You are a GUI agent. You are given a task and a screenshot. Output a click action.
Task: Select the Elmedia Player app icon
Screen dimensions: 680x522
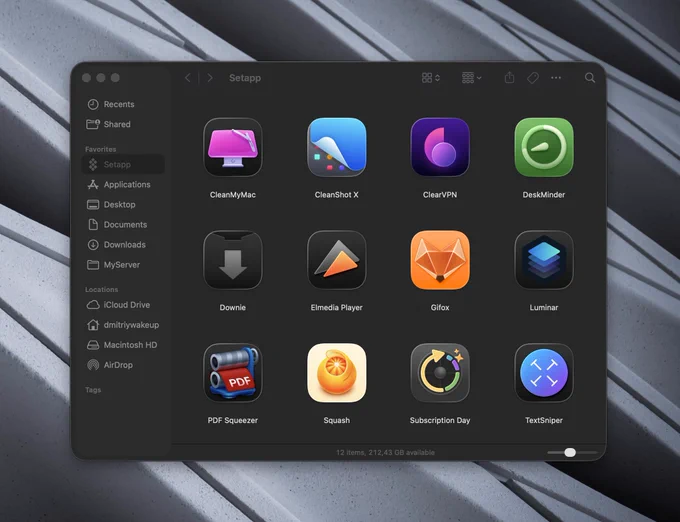[337, 260]
